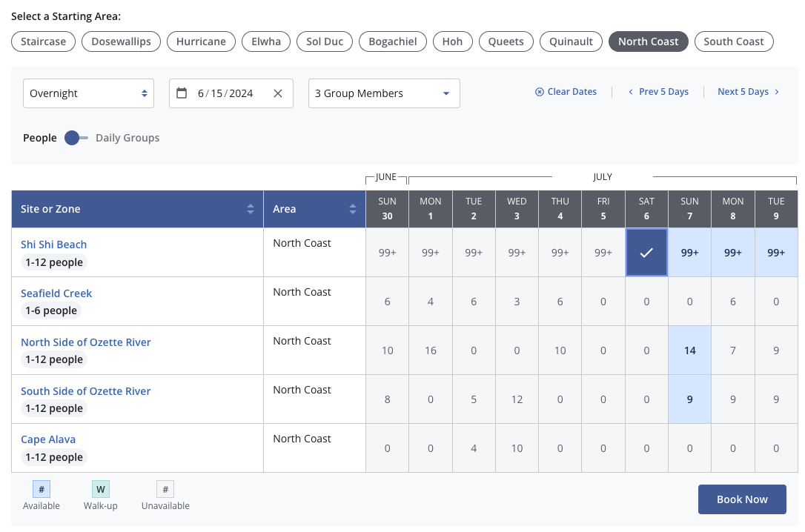Switch to the Hurricane starting area
The height and width of the screenshot is (532, 805).
202,41
